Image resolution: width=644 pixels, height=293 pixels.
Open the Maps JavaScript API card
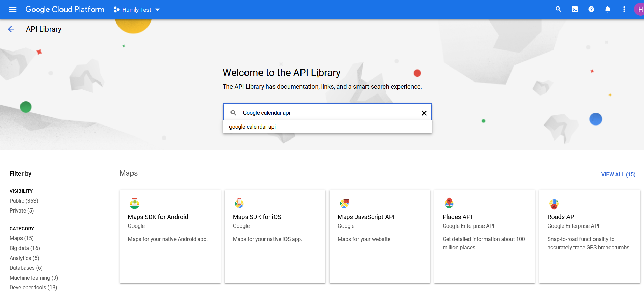(380, 237)
